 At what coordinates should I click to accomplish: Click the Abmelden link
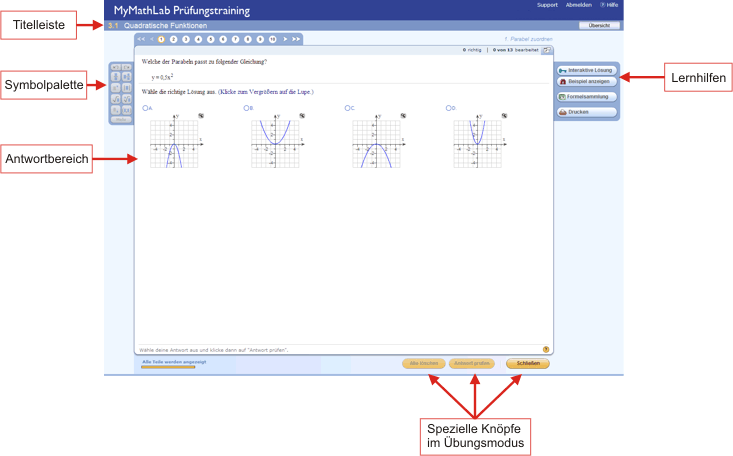[579, 5]
